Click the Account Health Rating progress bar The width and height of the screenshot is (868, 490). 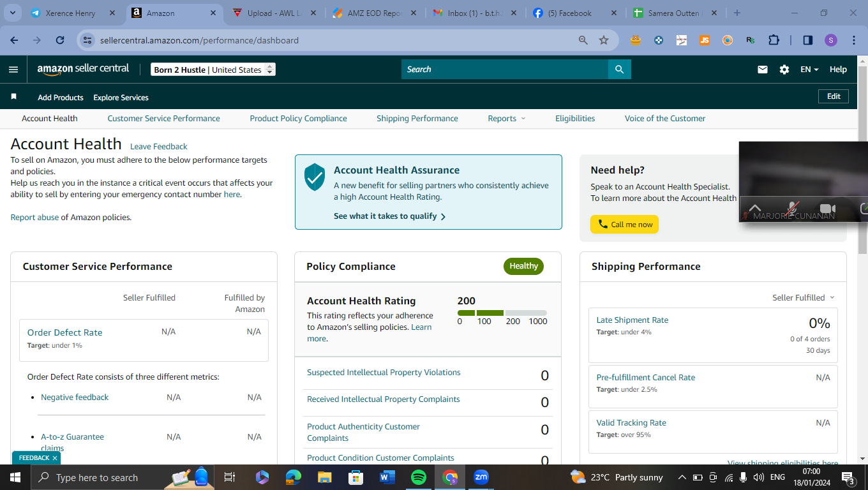pyautogui.click(x=502, y=313)
